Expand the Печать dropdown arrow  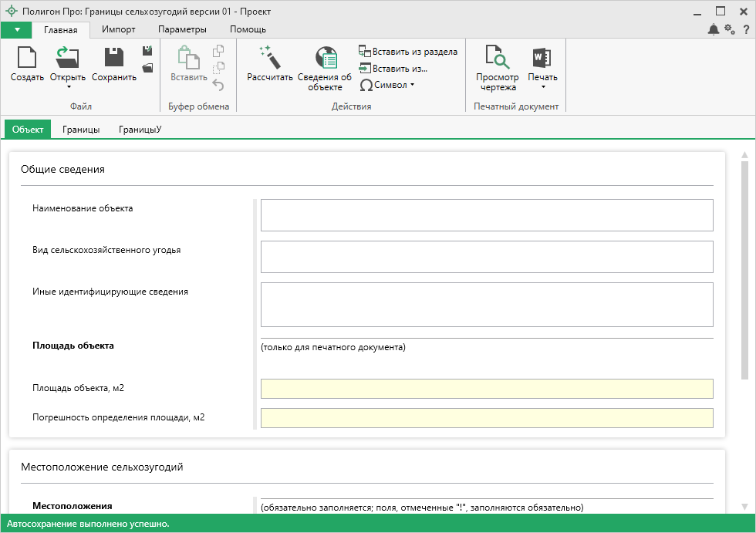542,87
